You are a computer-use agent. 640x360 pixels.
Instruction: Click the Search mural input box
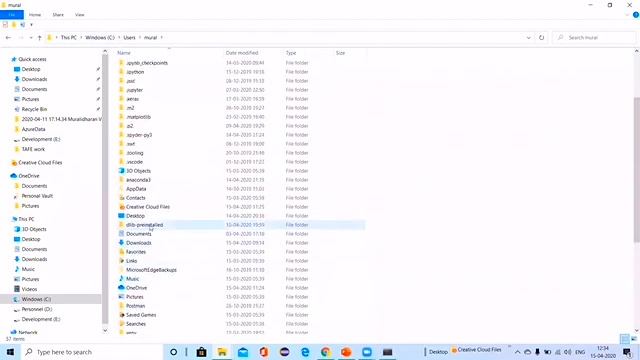pyautogui.click(x=594, y=38)
